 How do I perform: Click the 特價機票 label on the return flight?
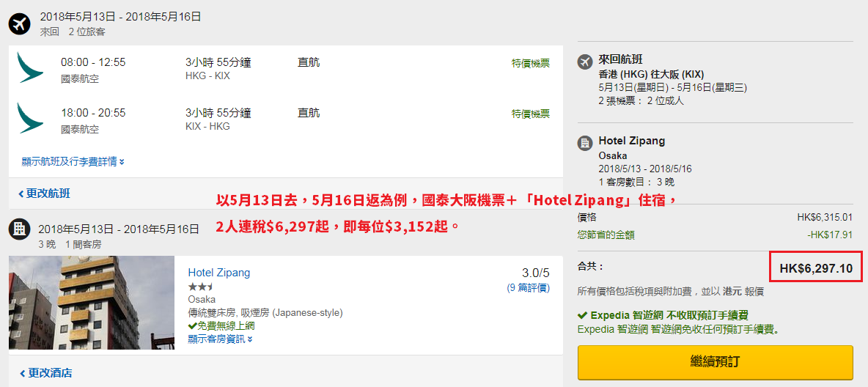pyautogui.click(x=530, y=114)
